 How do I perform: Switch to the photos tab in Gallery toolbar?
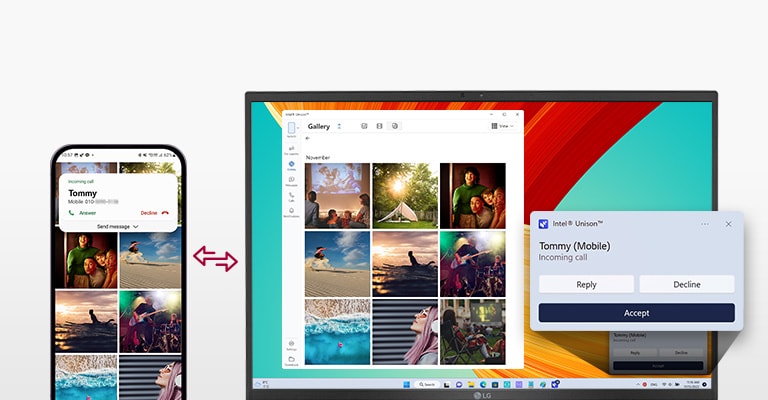(x=364, y=126)
